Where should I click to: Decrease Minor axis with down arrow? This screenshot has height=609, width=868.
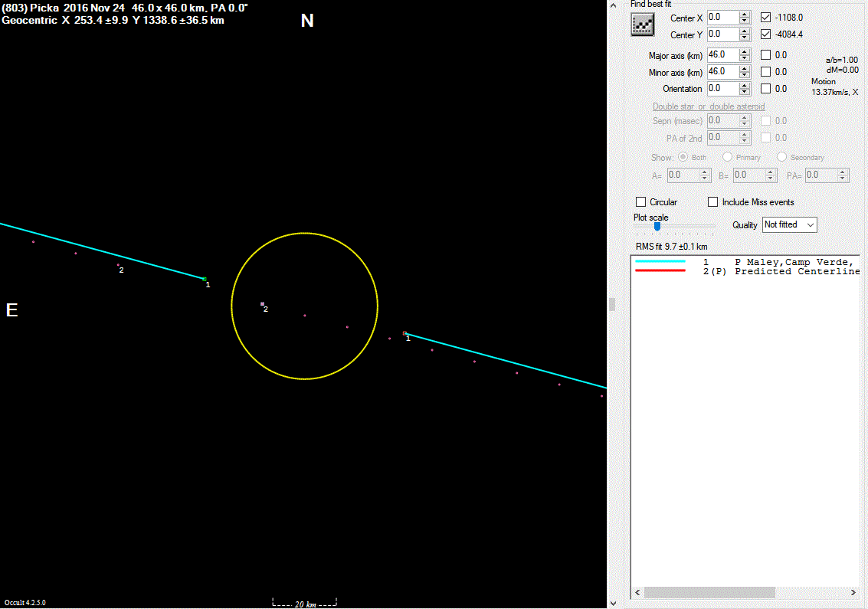pos(745,75)
